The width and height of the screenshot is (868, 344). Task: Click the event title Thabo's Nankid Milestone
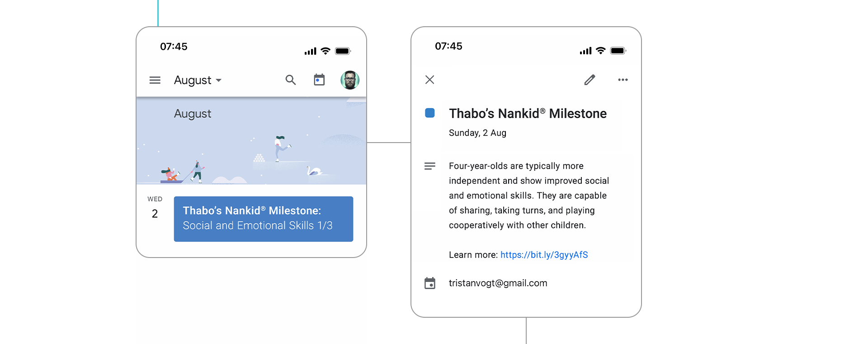[528, 114]
